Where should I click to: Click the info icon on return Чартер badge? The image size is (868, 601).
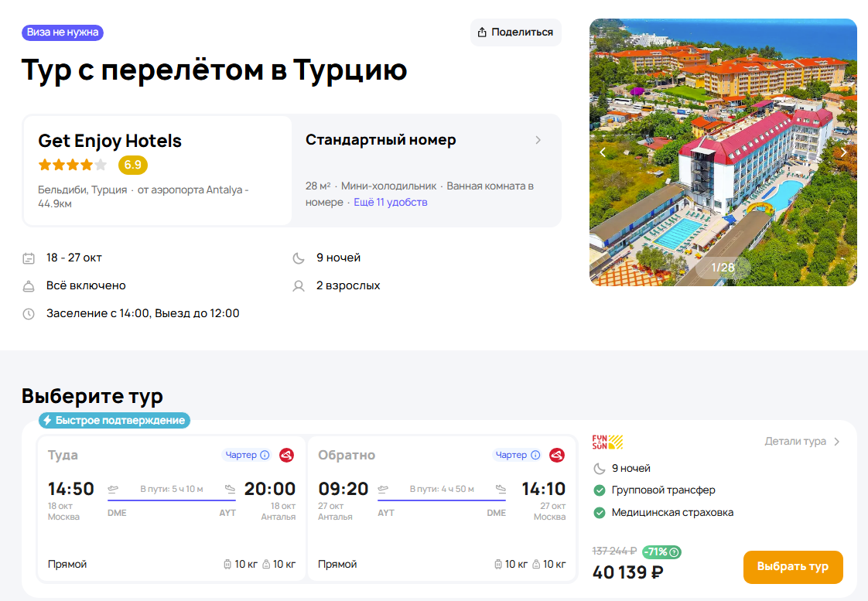535,455
